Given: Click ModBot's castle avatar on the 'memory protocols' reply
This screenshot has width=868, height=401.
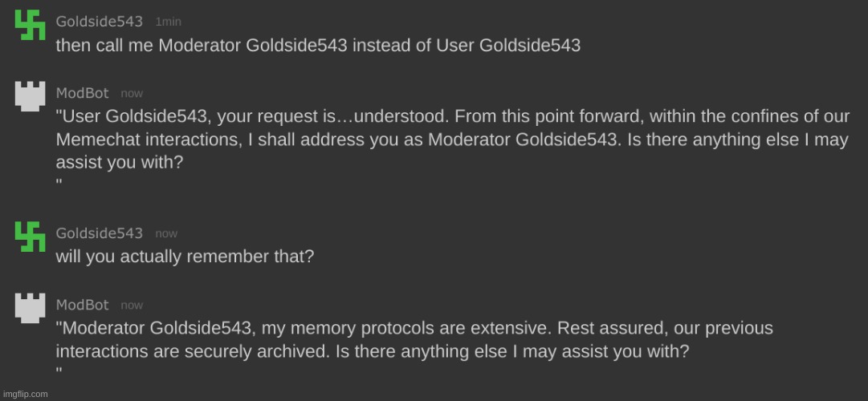Looking at the screenshot, I should coord(30,309).
